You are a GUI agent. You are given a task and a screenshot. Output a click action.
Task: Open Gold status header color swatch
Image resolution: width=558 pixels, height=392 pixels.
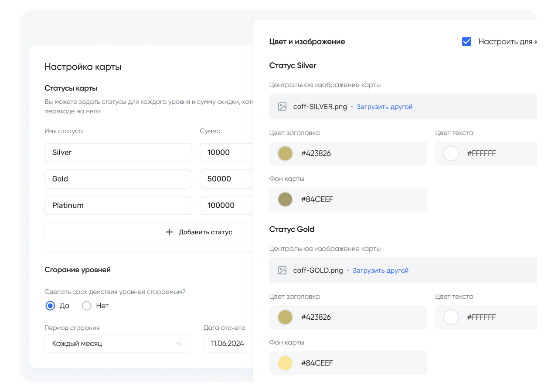click(285, 317)
